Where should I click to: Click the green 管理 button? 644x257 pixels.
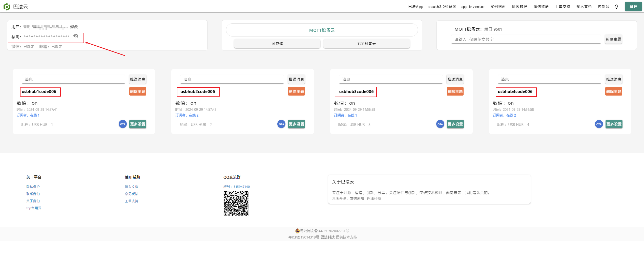click(x=633, y=7)
